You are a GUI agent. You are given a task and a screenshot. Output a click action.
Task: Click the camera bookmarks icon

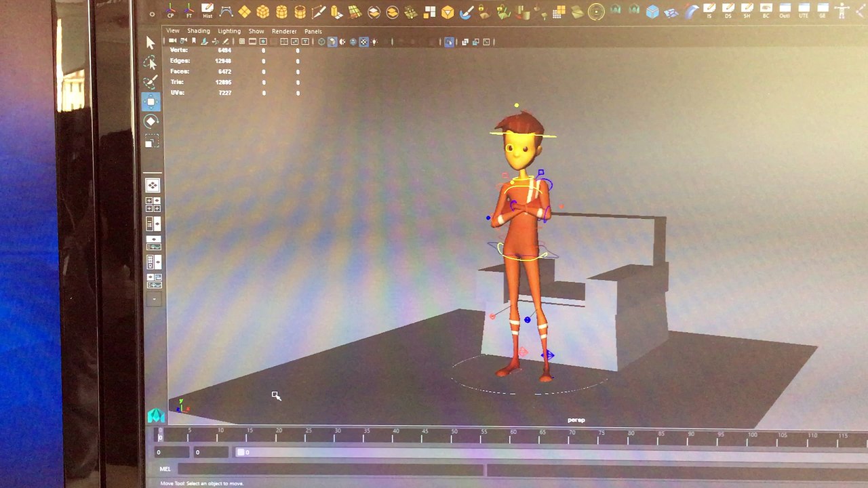click(x=194, y=41)
